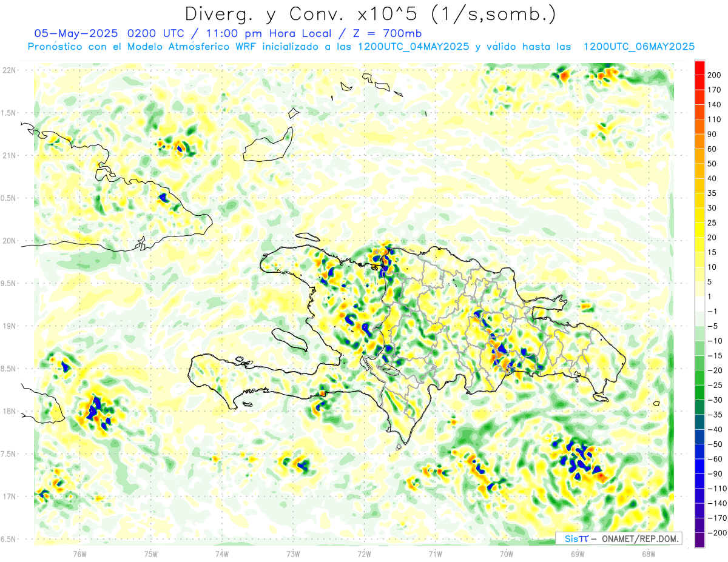
Task: Click the positive 90 value on the color scale
Action: (x=712, y=134)
